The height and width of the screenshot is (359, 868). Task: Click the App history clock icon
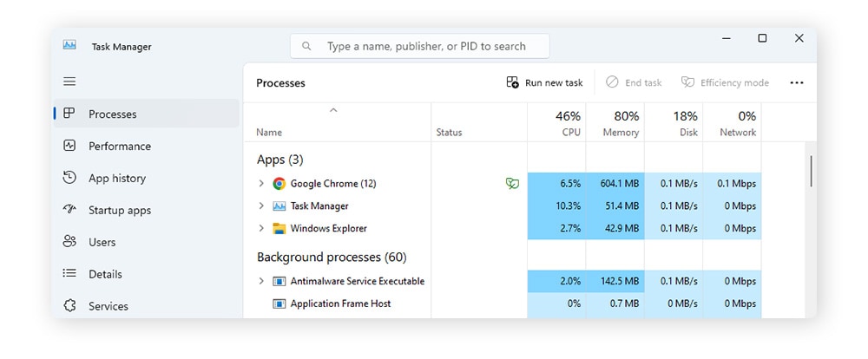click(x=69, y=178)
